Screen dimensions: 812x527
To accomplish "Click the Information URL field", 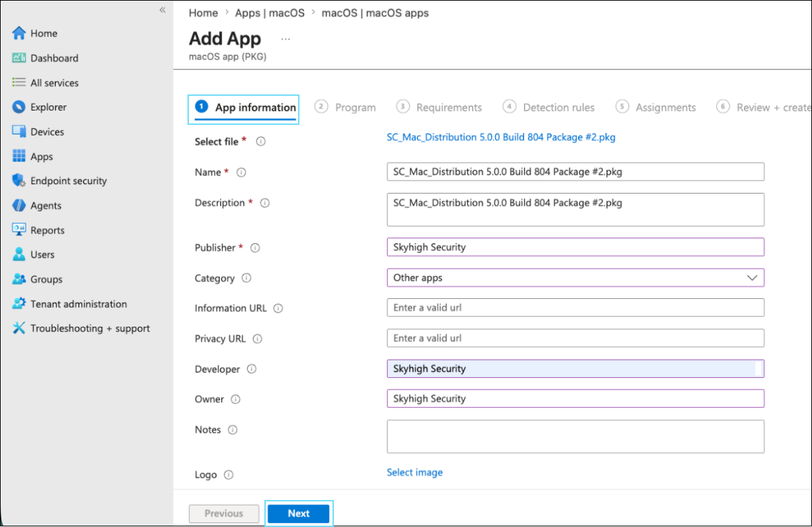I will click(575, 308).
